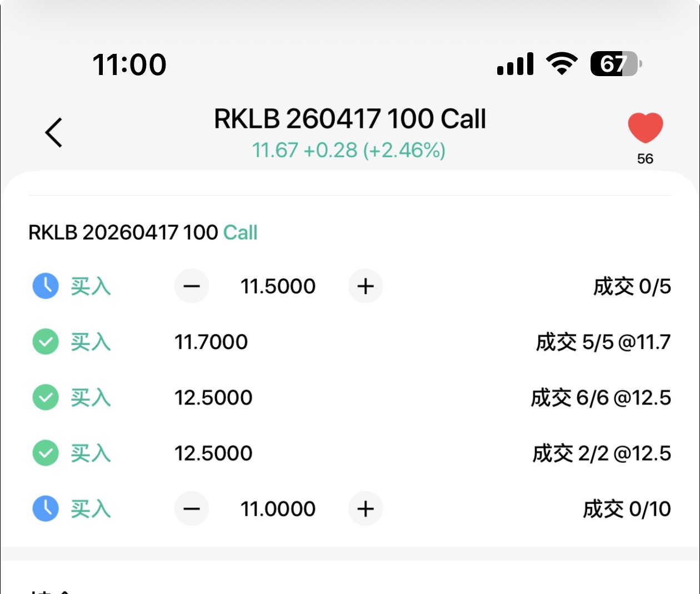Click the green checkmark beside 成交 2/2

[x=46, y=453]
